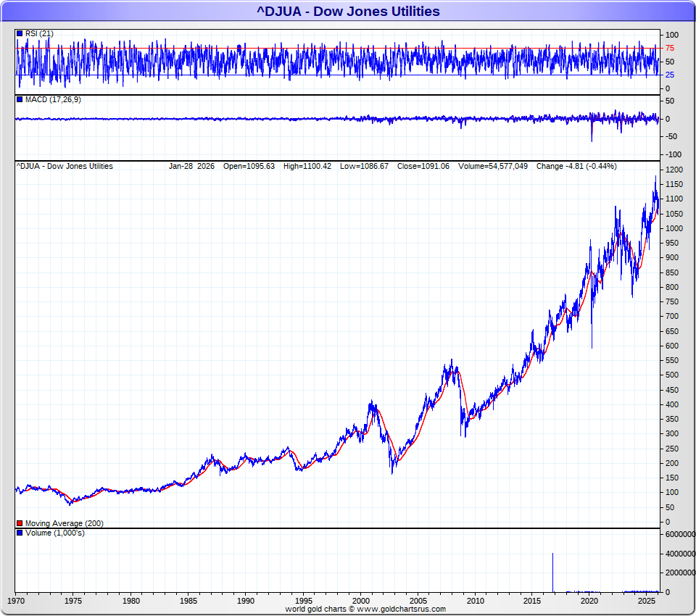Click the red 75 RSI axis label
Viewport: 696px width, 616px height.
[x=669, y=48]
